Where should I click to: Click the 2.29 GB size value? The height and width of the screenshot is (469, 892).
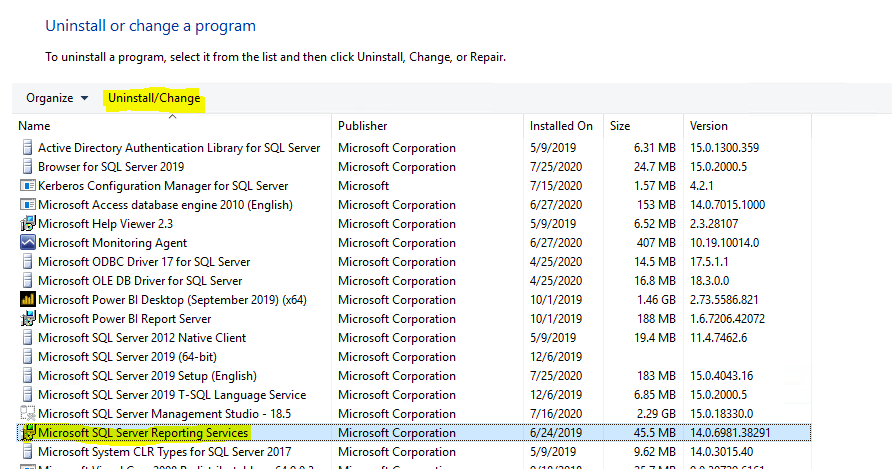(x=656, y=414)
